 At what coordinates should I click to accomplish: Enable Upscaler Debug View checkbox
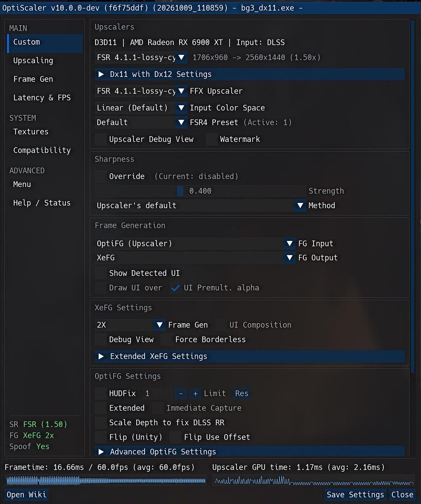click(101, 139)
